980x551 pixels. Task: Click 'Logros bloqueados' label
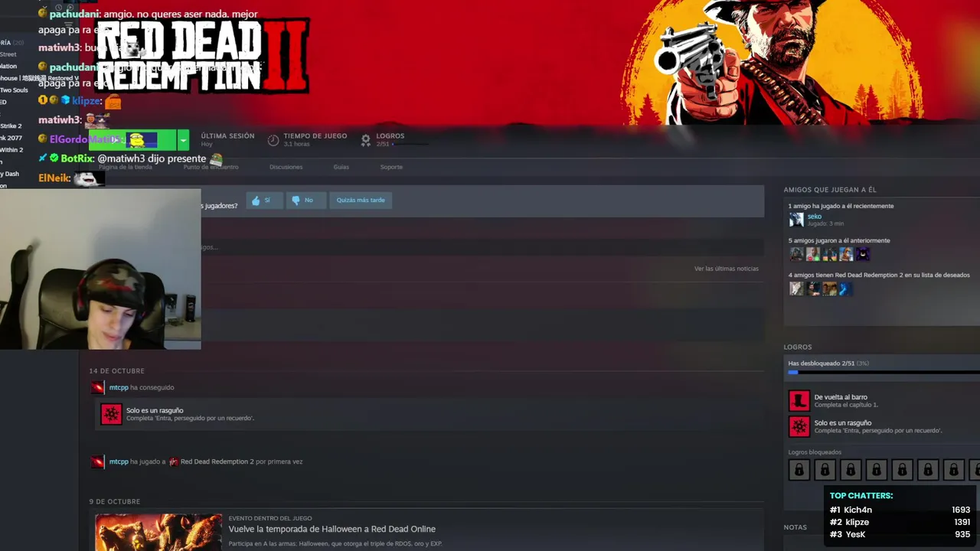tap(815, 452)
